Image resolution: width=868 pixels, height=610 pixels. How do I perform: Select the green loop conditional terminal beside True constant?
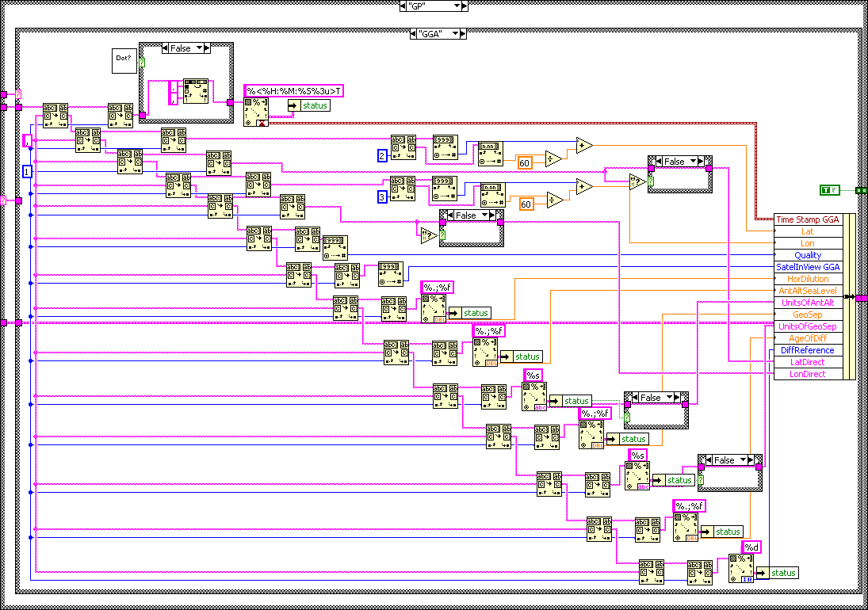(x=861, y=190)
